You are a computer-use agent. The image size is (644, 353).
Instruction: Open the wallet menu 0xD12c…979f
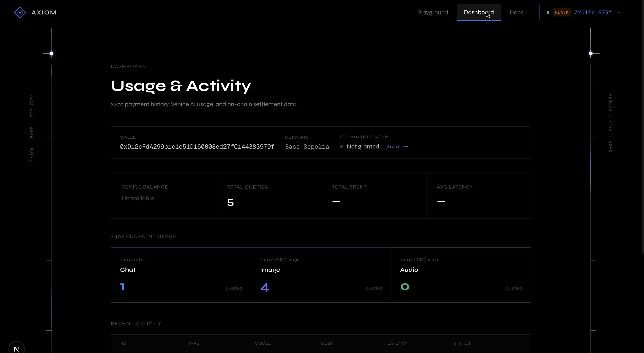(584, 12)
